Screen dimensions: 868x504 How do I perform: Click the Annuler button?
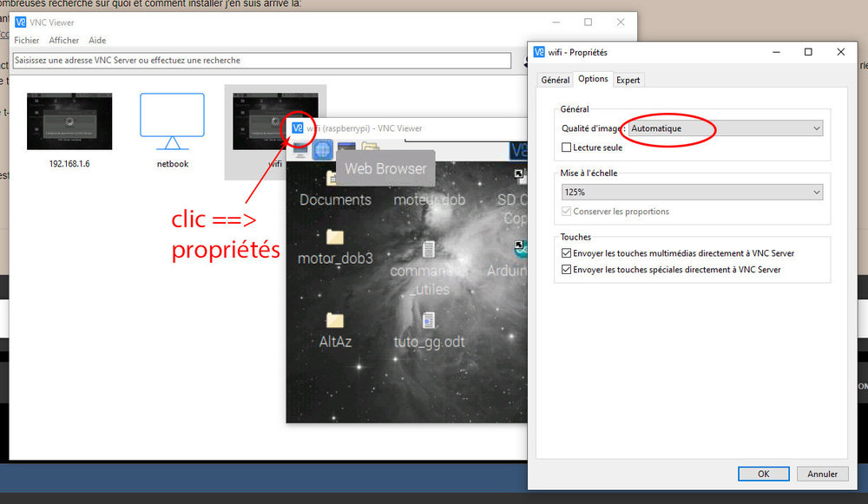pyautogui.click(x=822, y=475)
